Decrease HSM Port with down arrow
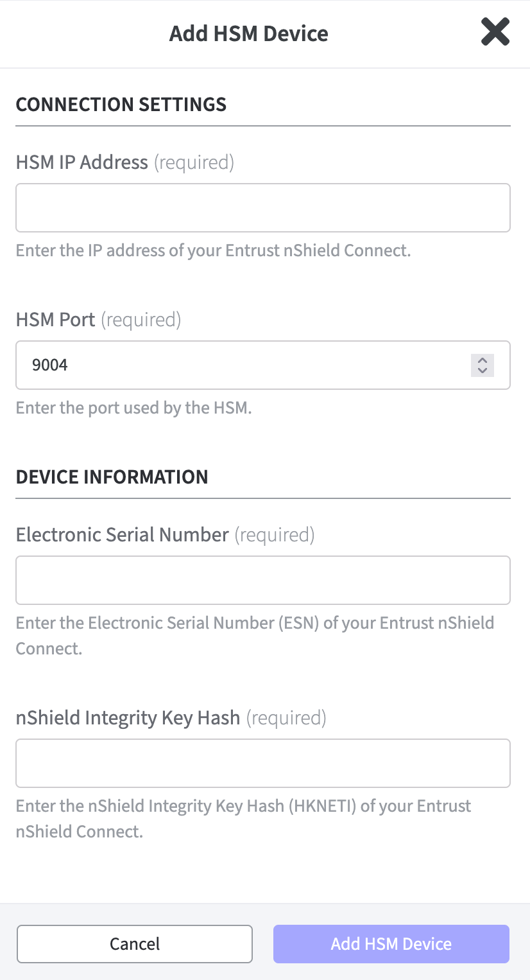 tap(483, 371)
